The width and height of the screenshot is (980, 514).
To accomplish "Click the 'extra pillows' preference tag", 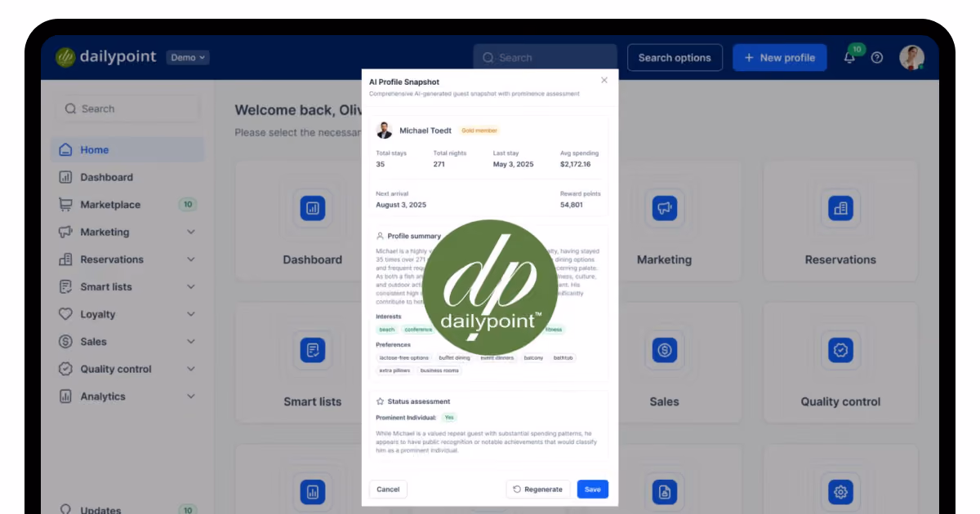I will (x=394, y=370).
